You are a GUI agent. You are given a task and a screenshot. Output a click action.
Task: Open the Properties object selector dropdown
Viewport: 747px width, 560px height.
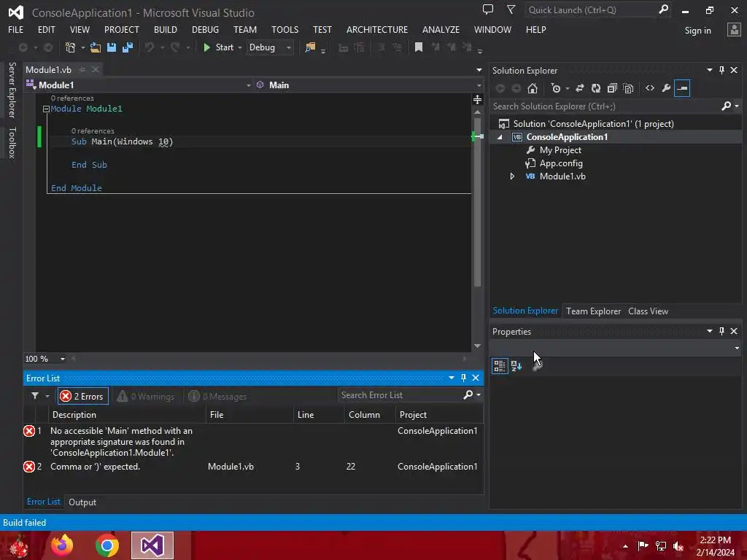point(737,348)
